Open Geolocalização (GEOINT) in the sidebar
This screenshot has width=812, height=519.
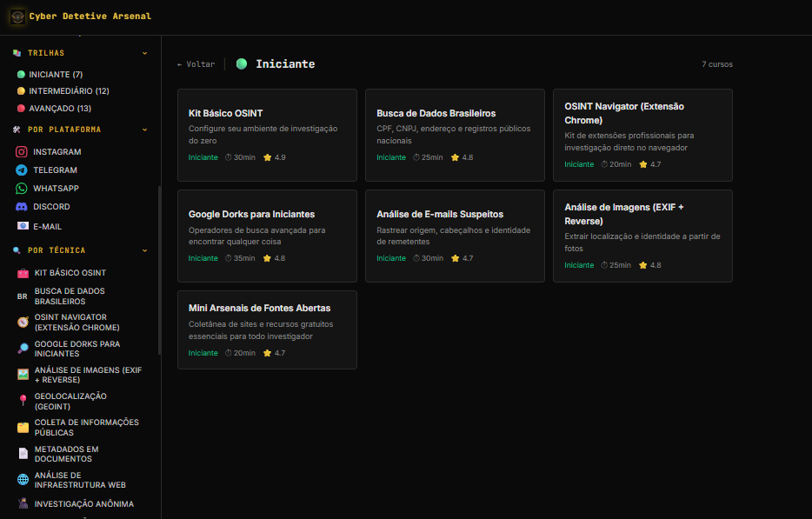tap(70, 402)
